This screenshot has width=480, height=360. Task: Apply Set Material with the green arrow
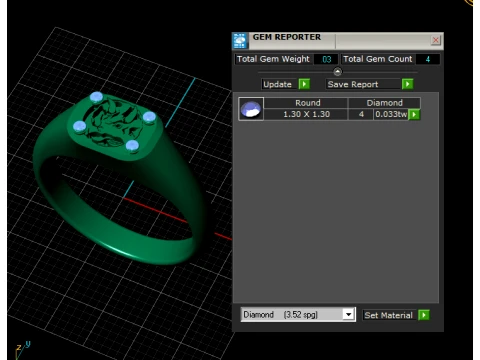[x=424, y=315]
